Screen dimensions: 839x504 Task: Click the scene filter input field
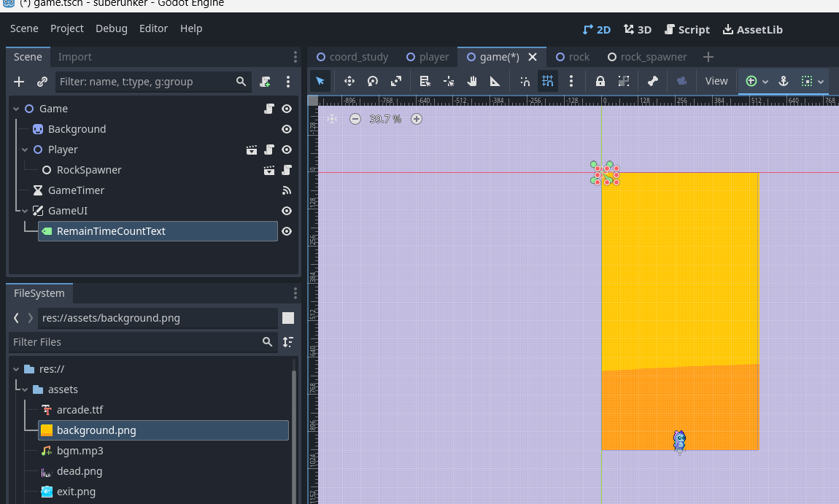coord(153,82)
